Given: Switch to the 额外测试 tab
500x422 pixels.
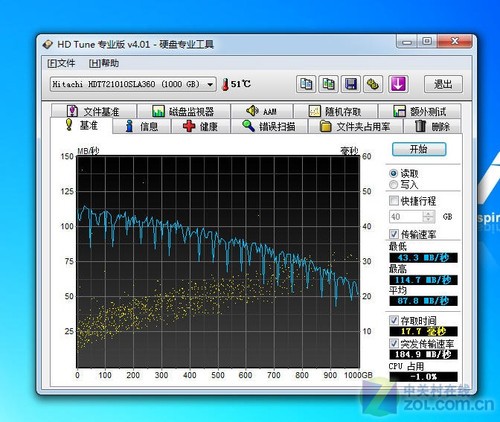Looking at the screenshot, I should pos(420,111).
